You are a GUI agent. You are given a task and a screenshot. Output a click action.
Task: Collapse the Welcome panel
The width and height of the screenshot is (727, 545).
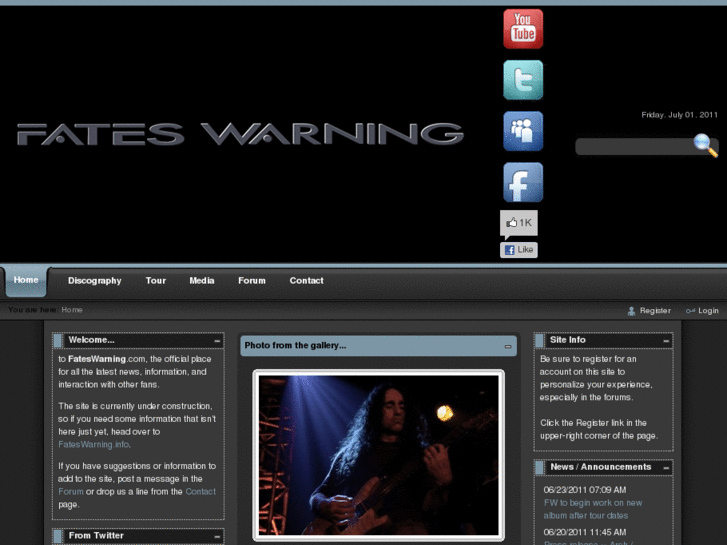pos(217,341)
